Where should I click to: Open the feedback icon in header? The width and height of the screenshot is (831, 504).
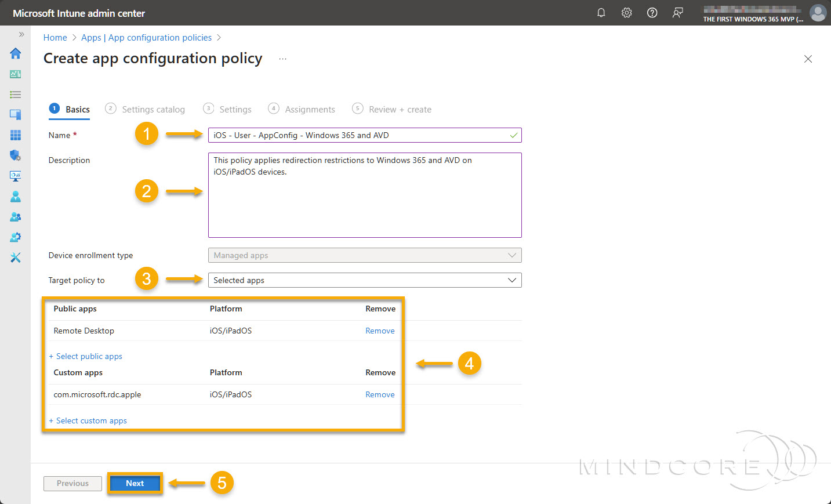(x=678, y=13)
